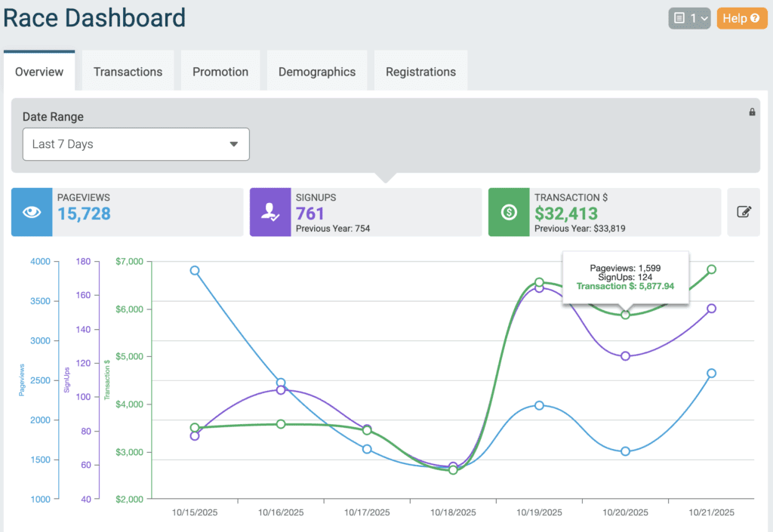773x532 pixels.
Task: Click the green 10/21/2025 transaction data point
Action: coord(711,269)
